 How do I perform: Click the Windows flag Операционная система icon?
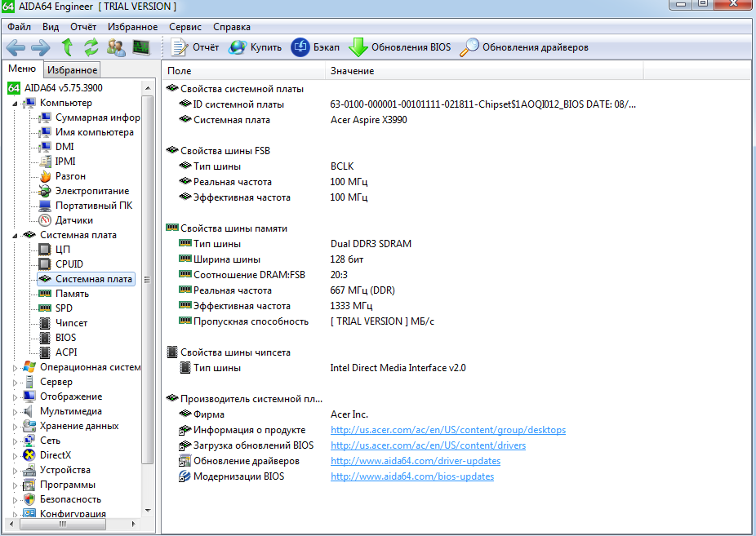pos(29,367)
